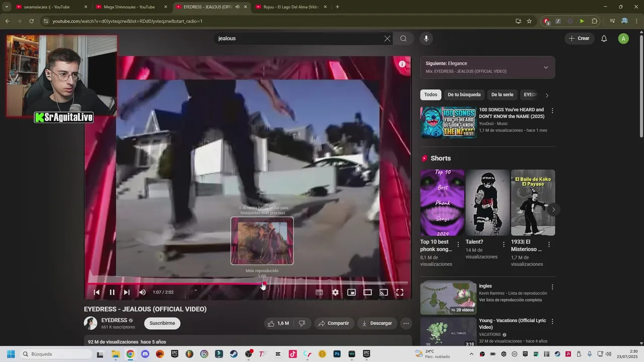Viewport: 644px width, 362px height.
Task: Expand the Mix playlist panel chevron
Action: point(546,67)
